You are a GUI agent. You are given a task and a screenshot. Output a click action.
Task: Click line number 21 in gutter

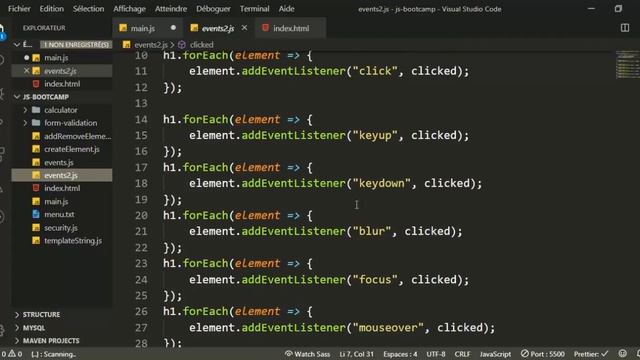(x=141, y=231)
